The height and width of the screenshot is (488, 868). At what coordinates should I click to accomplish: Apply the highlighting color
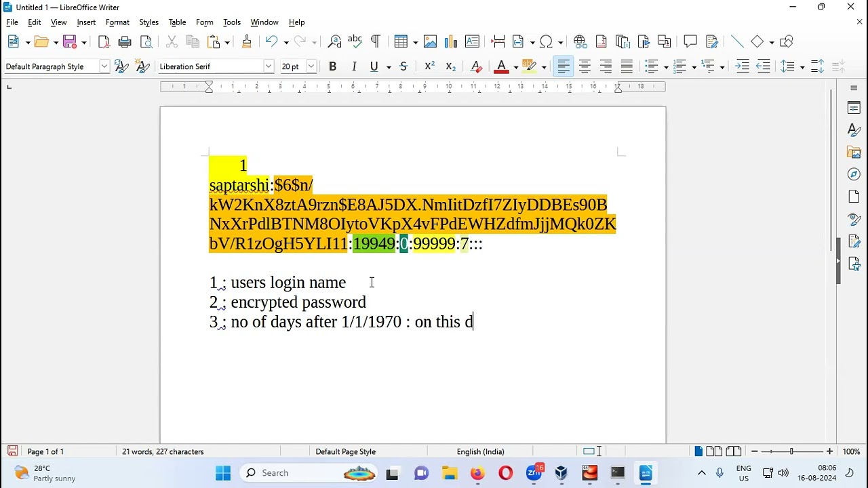530,66
